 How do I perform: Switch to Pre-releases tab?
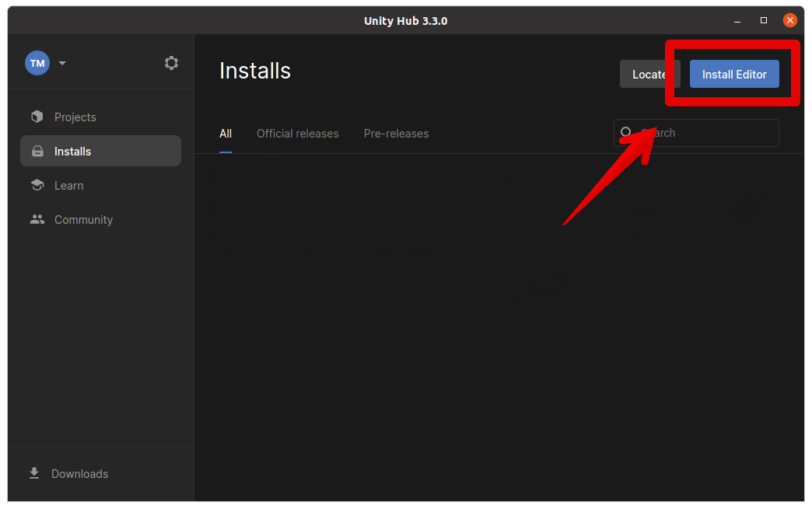[x=396, y=134]
